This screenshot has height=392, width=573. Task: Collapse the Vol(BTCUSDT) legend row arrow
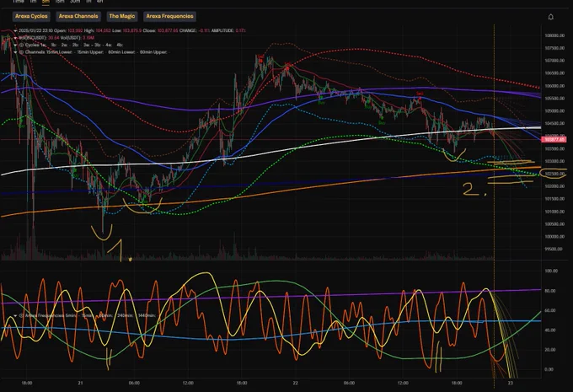click(15, 38)
